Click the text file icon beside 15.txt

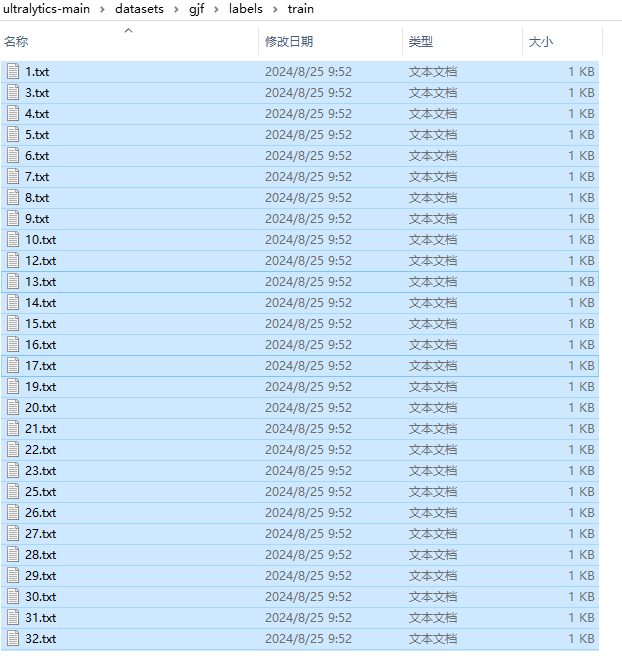[x=13, y=323]
